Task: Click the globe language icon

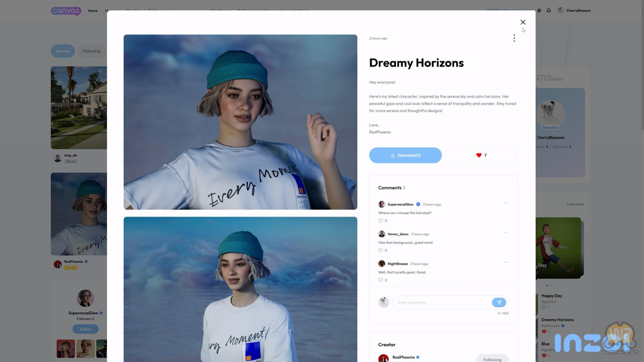Action: pyautogui.click(x=539, y=10)
